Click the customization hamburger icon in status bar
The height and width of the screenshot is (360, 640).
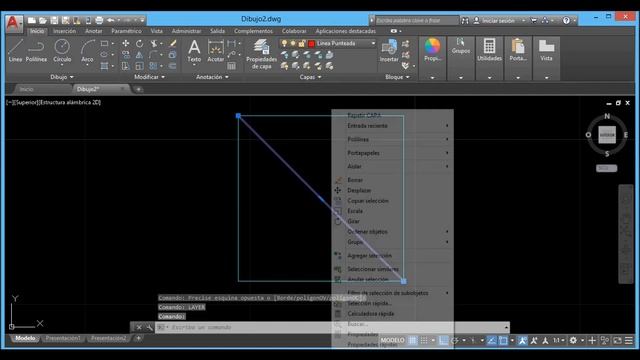(x=629, y=340)
